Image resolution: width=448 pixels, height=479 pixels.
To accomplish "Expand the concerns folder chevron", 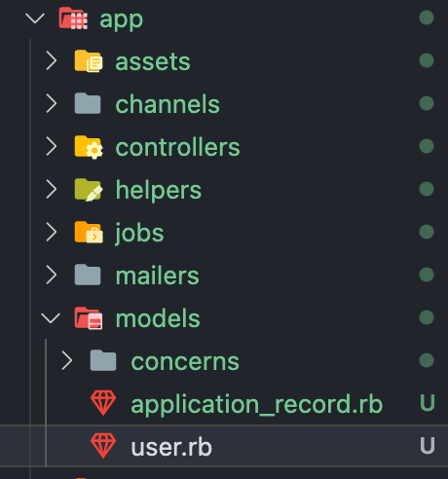I will (x=66, y=360).
